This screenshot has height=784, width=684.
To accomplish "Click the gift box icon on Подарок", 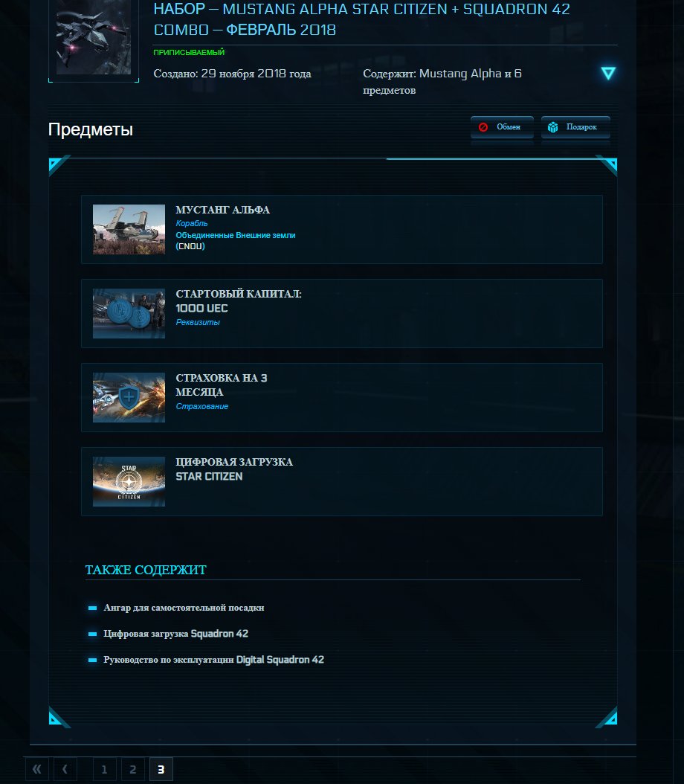I will (552, 127).
